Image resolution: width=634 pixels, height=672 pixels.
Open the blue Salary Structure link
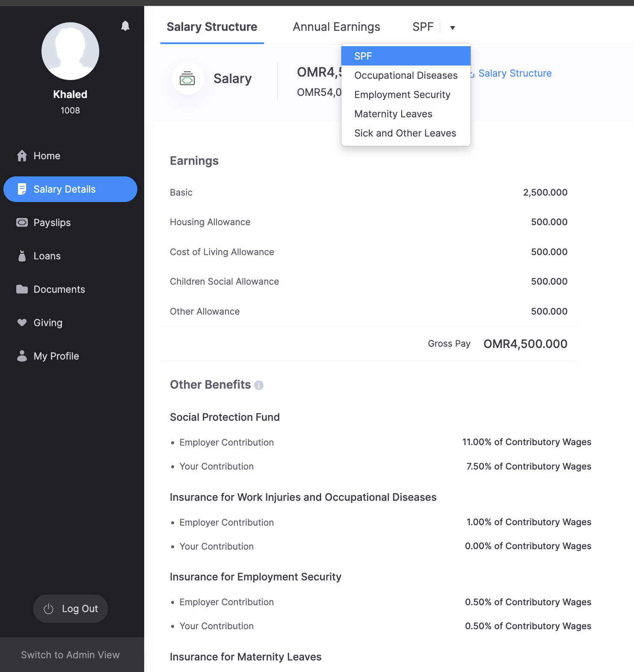coord(515,73)
